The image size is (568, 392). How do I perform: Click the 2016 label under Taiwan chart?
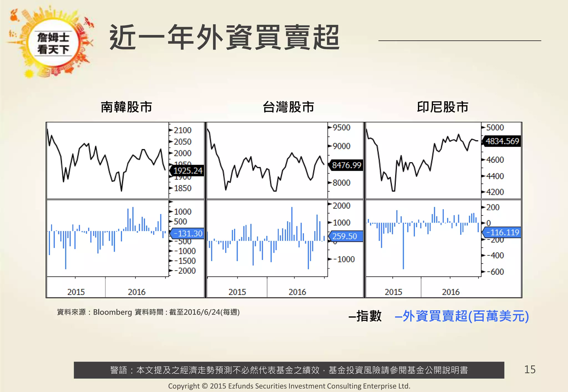[x=297, y=292]
